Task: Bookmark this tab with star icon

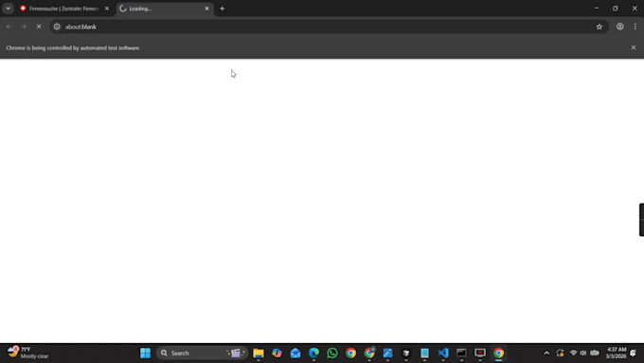Action: tap(599, 27)
